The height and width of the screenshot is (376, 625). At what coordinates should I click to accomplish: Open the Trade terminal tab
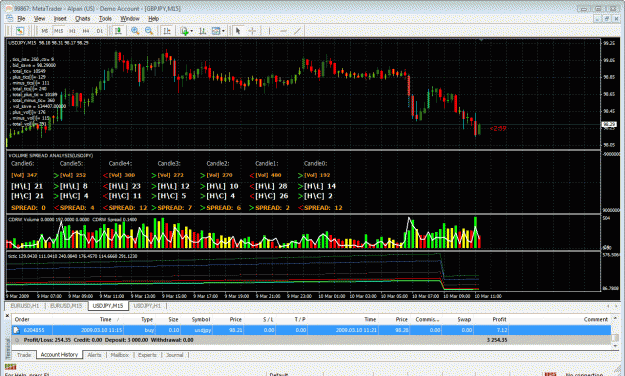(24, 354)
